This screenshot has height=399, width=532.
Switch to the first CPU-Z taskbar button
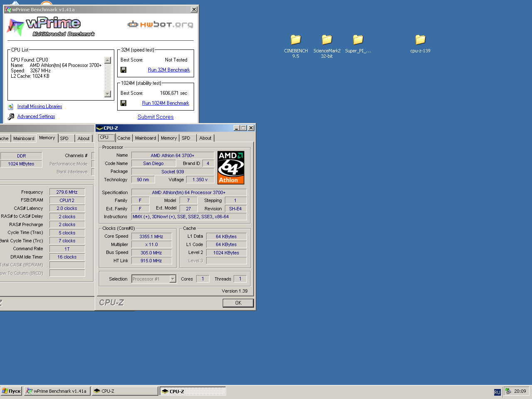[125, 391]
